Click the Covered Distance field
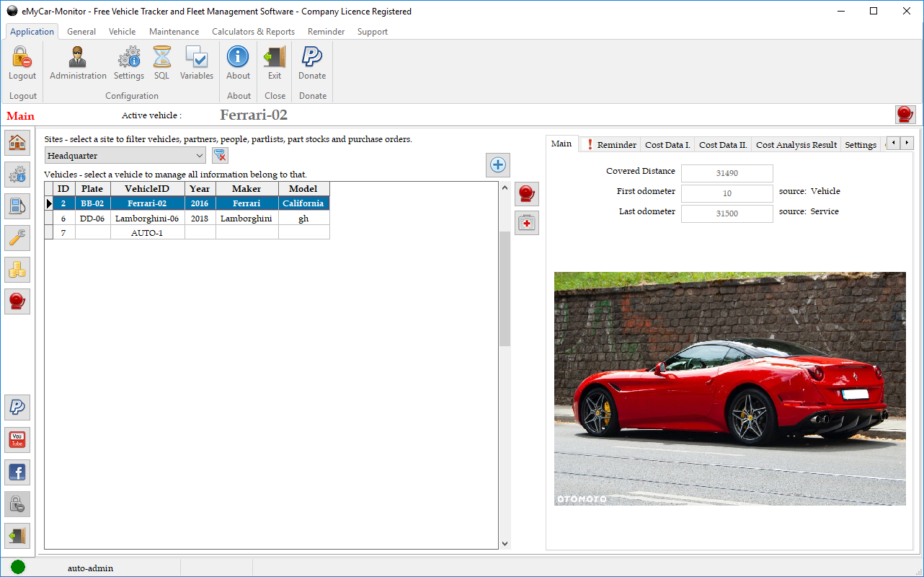 tap(727, 173)
